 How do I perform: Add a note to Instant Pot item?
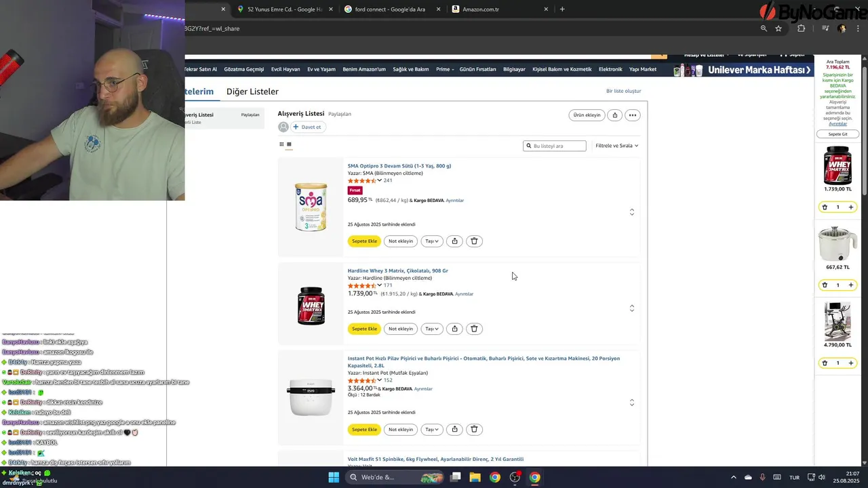401,429
